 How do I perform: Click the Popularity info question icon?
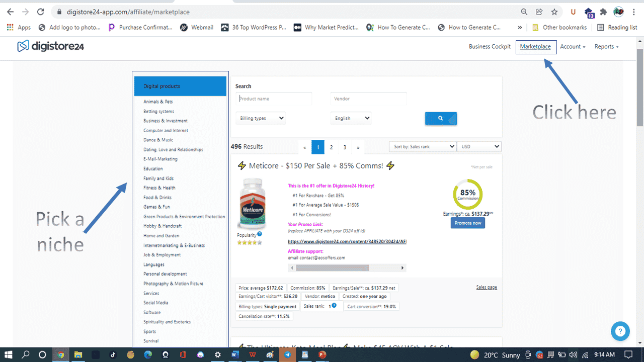click(x=260, y=234)
